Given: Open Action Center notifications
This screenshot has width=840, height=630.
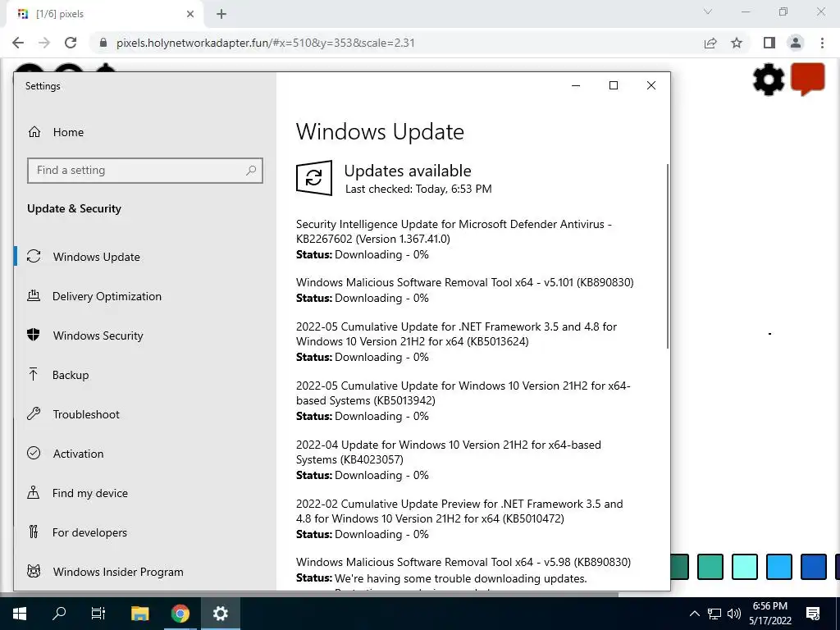Looking at the screenshot, I should 813,614.
